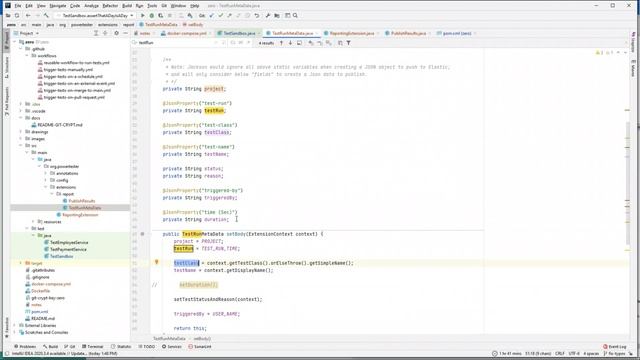The width and height of the screenshot is (640, 360).
Task: Select PublishResults in the project tree
Action: point(82,201)
